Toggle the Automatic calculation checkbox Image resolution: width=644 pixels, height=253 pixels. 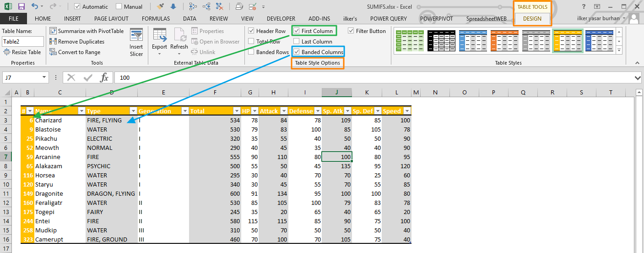coord(77,6)
